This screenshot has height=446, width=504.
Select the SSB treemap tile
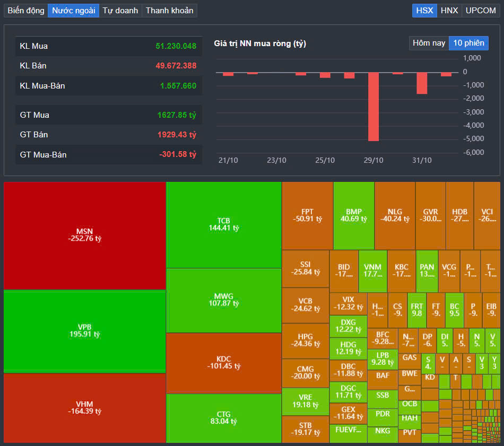(383, 399)
